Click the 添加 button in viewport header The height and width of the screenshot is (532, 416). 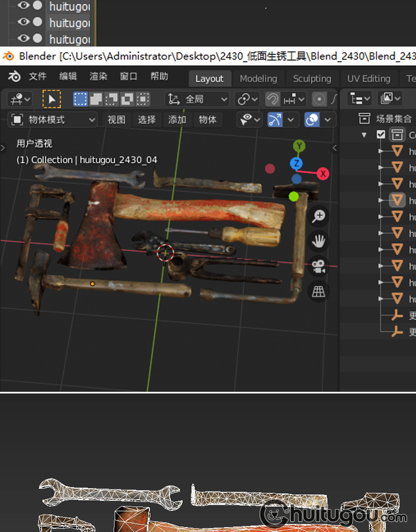click(x=177, y=119)
